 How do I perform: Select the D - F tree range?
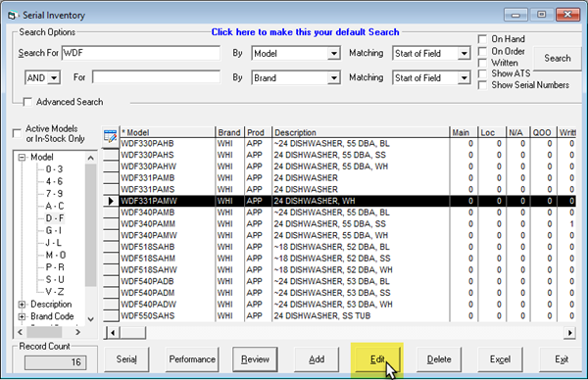pos(55,218)
